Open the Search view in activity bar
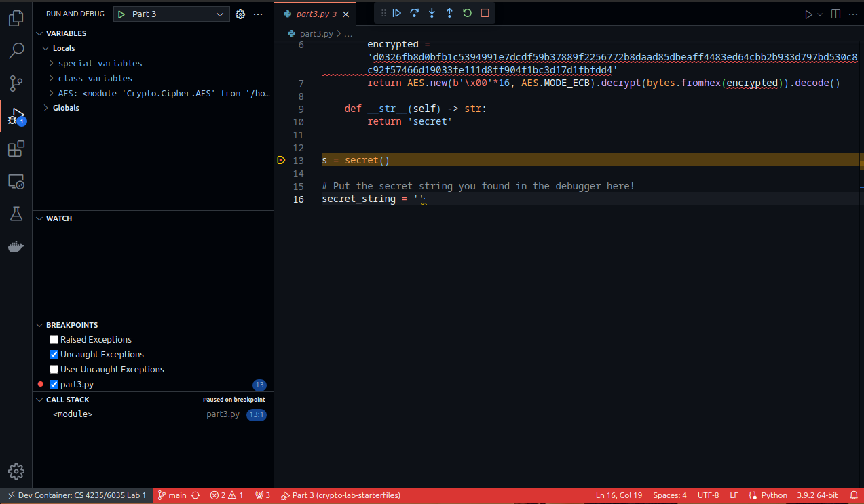The height and width of the screenshot is (504, 864). (16, 51)
